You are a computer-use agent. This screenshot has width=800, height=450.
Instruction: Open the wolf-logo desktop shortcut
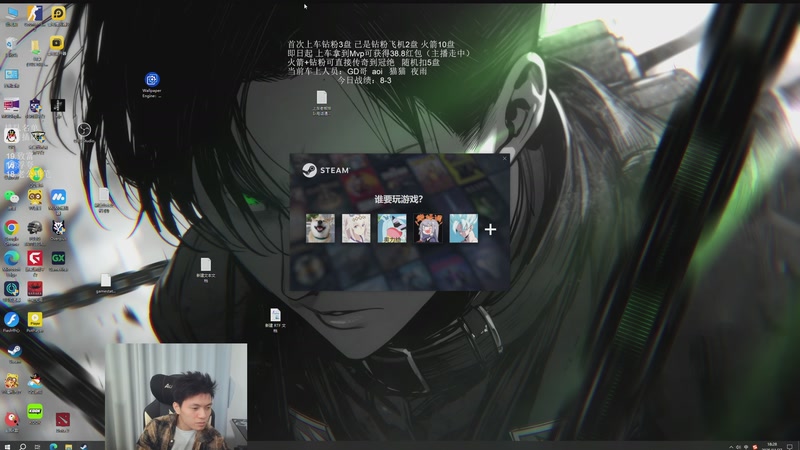coord(58,231)
